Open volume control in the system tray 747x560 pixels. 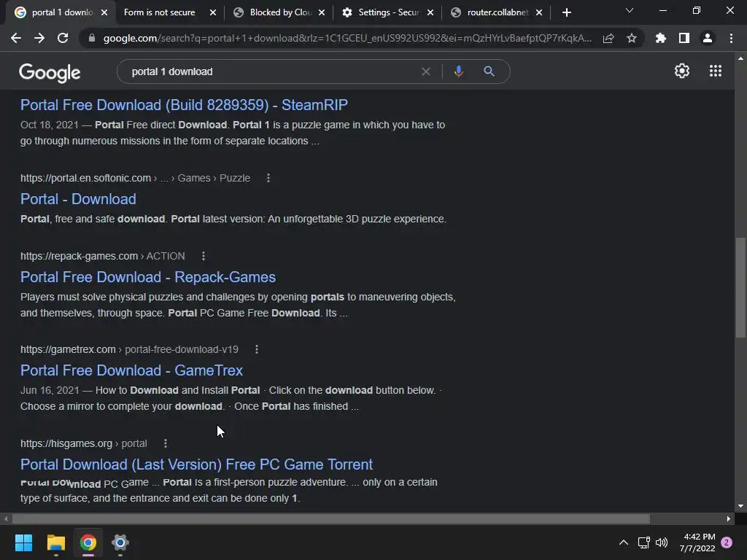tap(662, 542)
